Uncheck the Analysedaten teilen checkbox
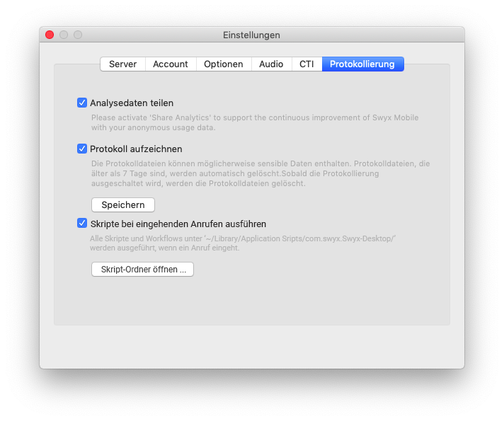 [x=82, y=103]
